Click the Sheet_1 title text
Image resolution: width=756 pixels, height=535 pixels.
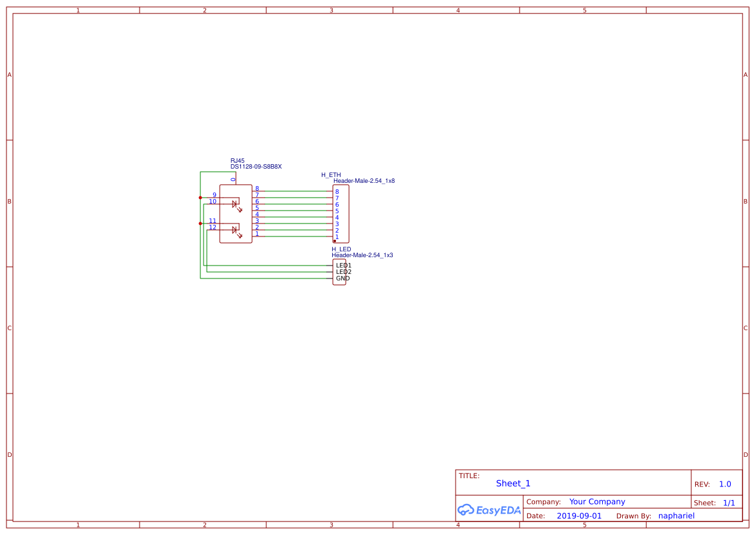[x=512, y=483]
